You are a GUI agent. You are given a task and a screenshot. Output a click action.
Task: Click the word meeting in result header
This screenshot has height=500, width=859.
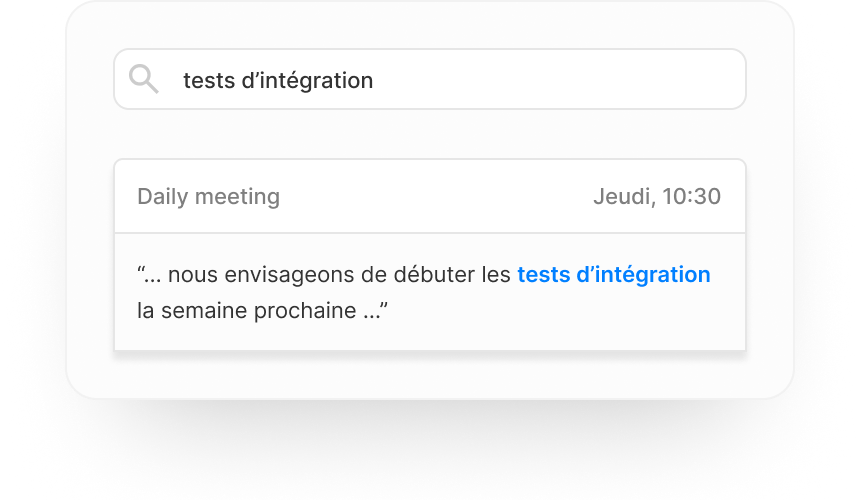point(237,196)
